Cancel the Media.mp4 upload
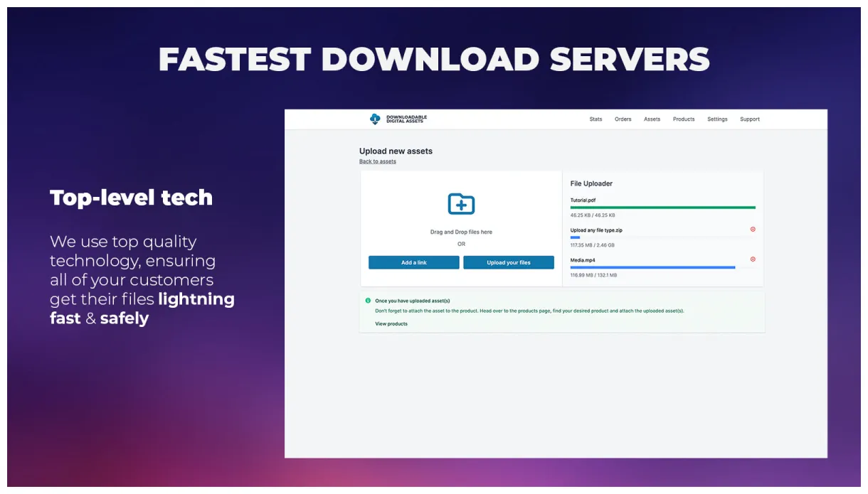The width and height of the screenshot is (868, 494). pos(753,259)
